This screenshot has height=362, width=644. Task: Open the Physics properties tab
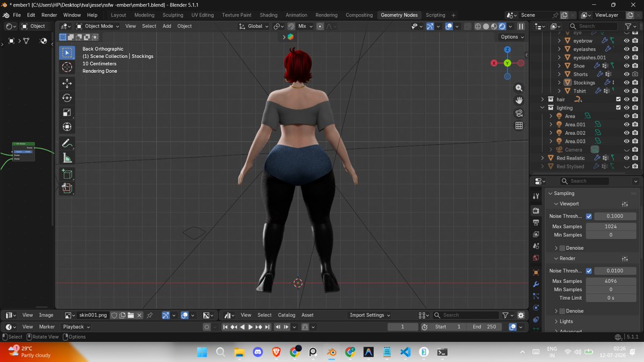tap(536, 308)
